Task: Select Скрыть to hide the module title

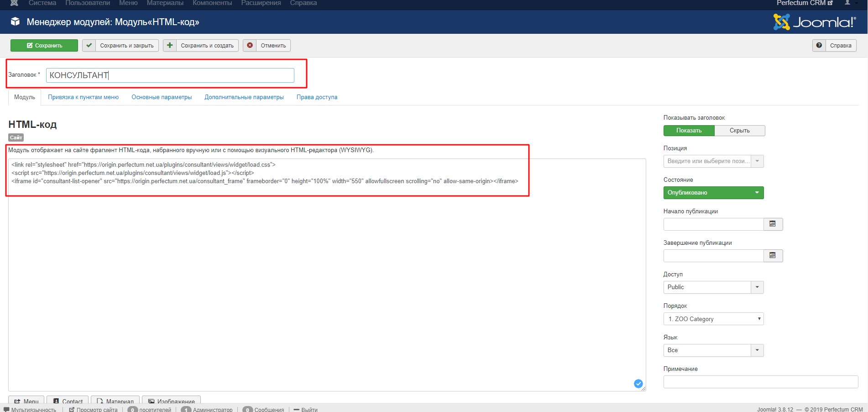Action: [x=740, y=131]
